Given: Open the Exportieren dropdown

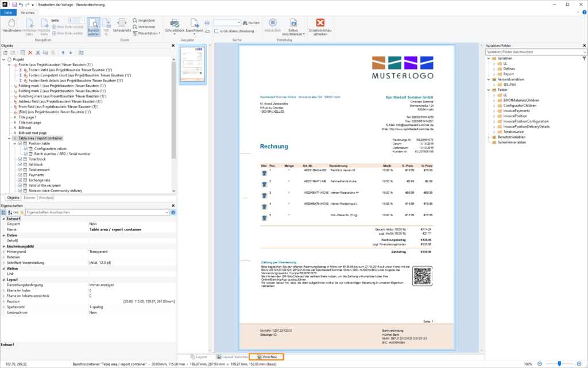Looking at the screenshot, I should (x=194, y=26).
